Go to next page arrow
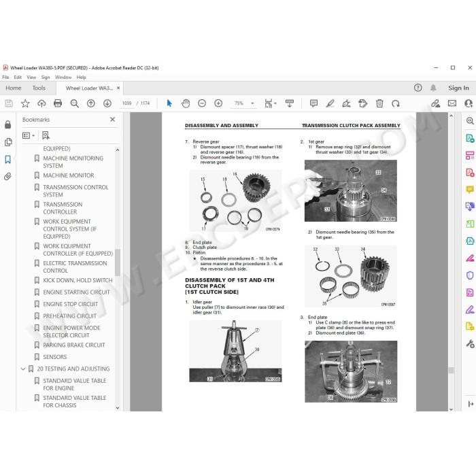The width and height of the screenshot is (476, 476). click(107, 103)
